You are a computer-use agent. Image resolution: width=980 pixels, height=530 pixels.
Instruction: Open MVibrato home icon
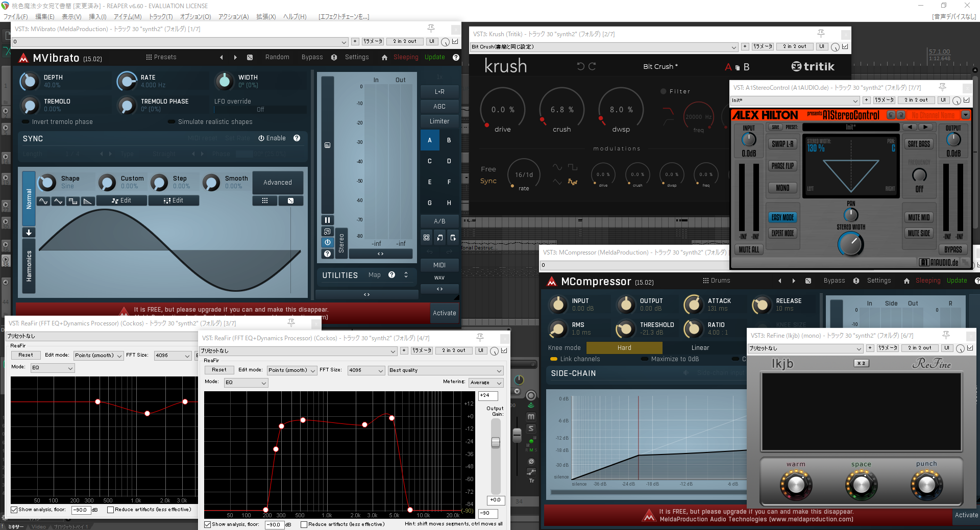[x=384, y=57]
